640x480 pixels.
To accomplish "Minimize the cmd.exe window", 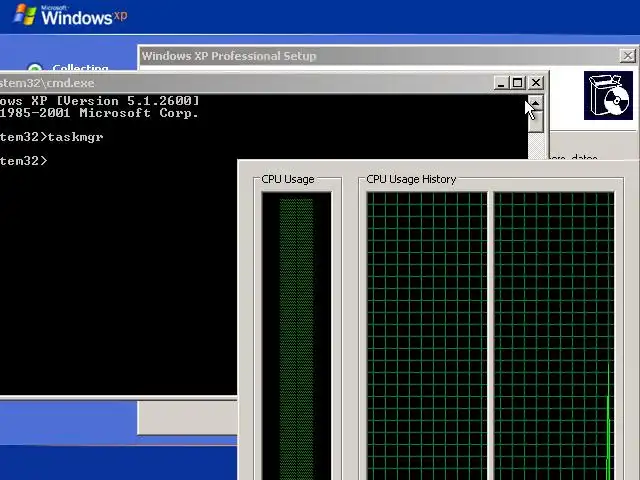I will click(501, 83).
